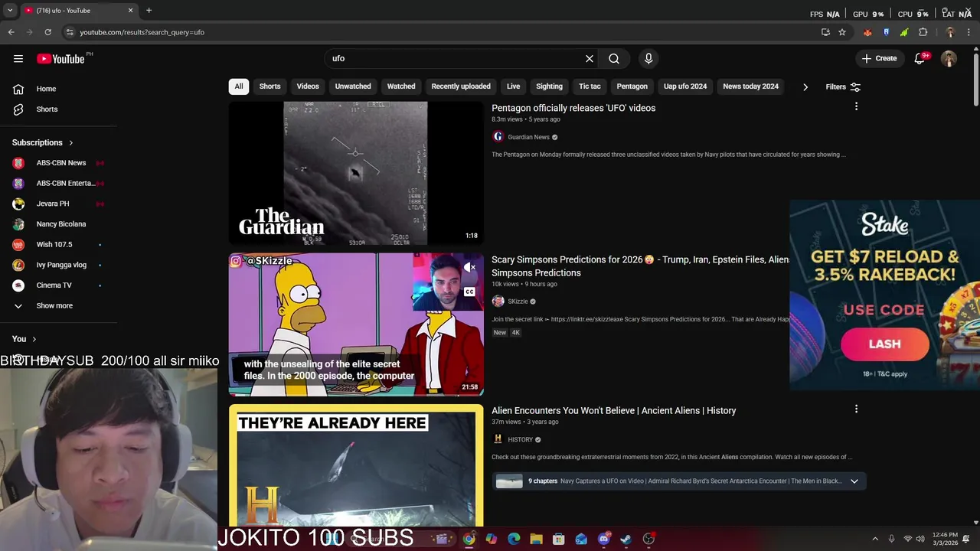Image resolution: width=980 pixels, height=551 pixels.
Task: Click the MetaMask fox extension icon
Action: click(x=867, y=32)
